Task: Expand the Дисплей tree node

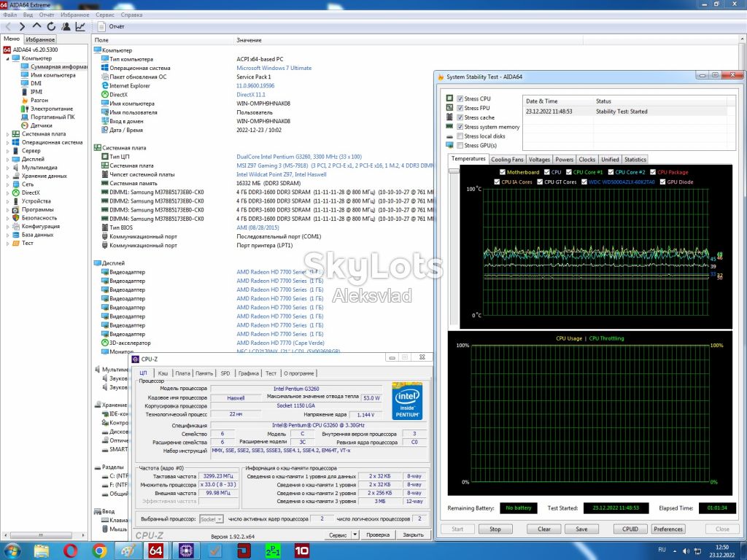Action: coord(7,160)
